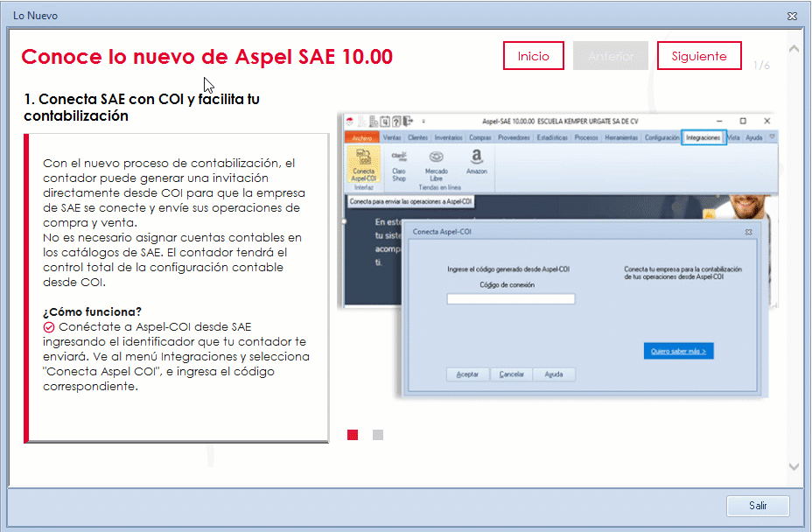Click inside the Código de conexión field
Image resolution: width=812 pixels, height=532 pixels.
510,297
